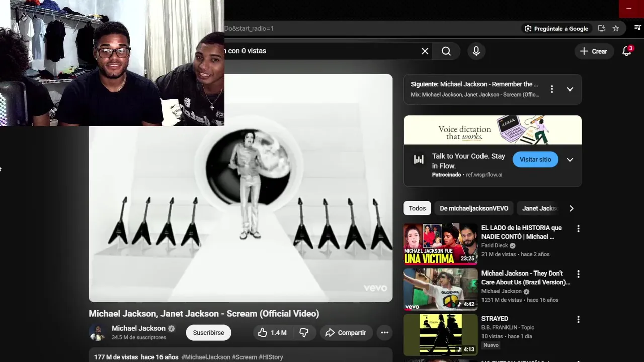Start voice search with the microphone icon
The height and width of the screenshot is (362, 644).
click(x=476, y=51)
